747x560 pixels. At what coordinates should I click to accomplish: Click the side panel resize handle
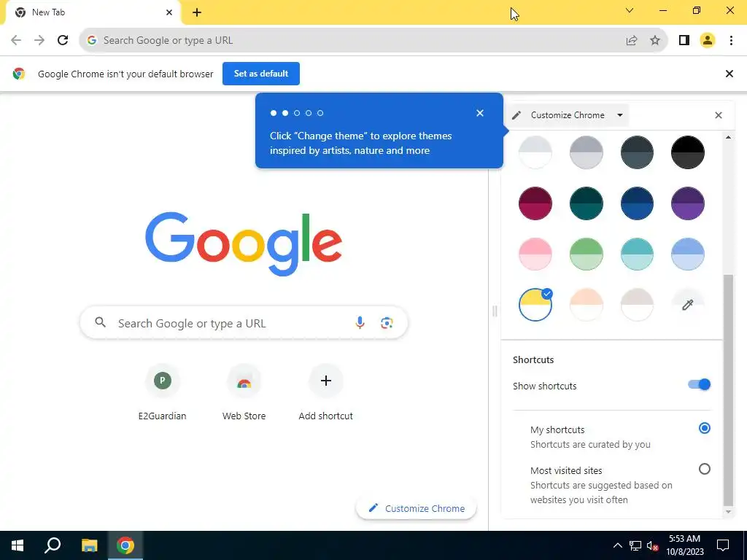coord(495,311)
